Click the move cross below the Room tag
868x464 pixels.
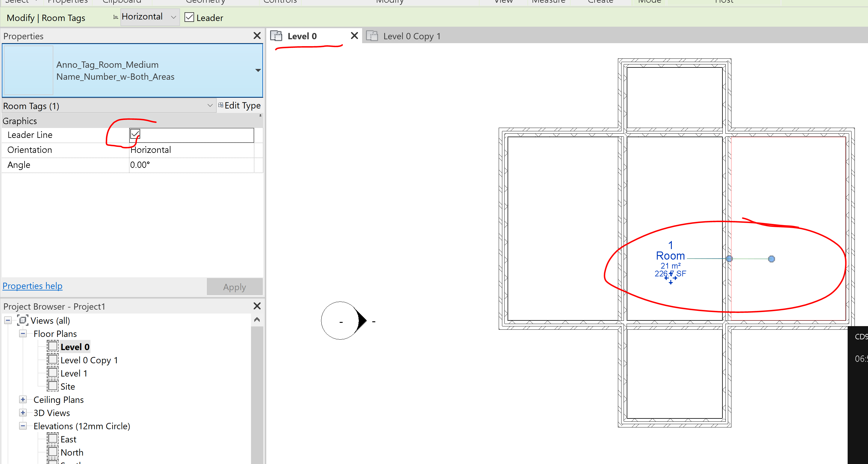coord(671,279)
